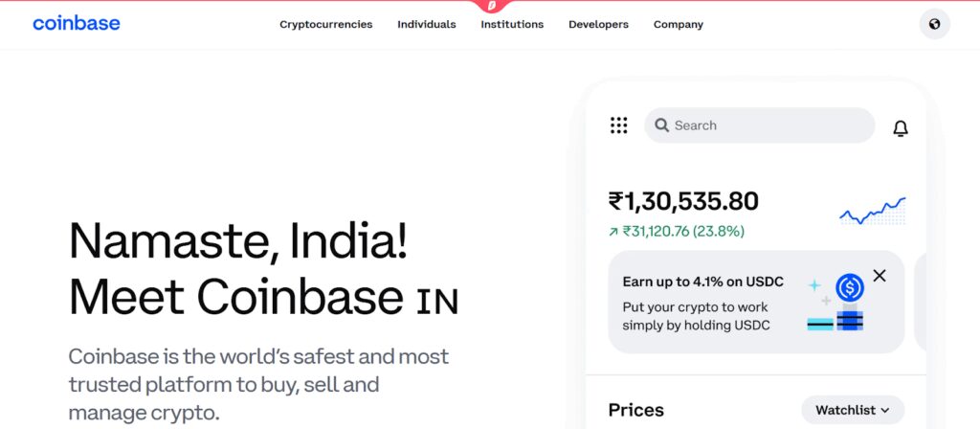Image resolution: width=980 pixels, height=429 pixels.
Task: Dismiss the USDC earn card with X
Action: [880, 276]
